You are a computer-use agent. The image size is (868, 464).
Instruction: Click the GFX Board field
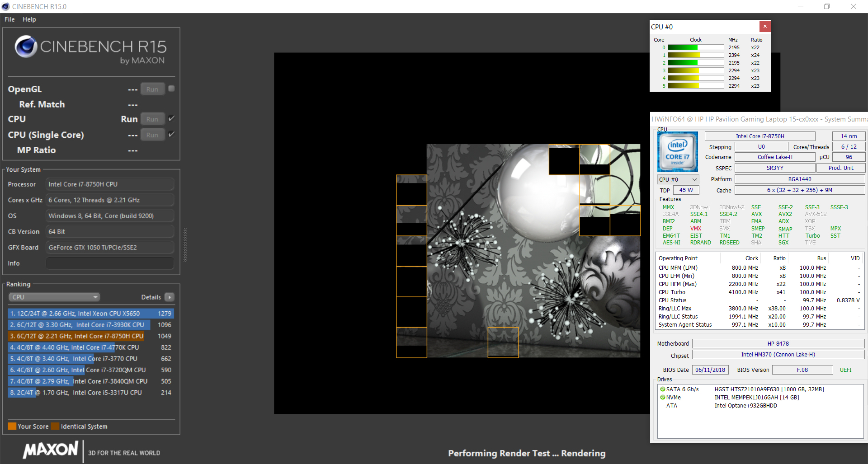point(110,248)
